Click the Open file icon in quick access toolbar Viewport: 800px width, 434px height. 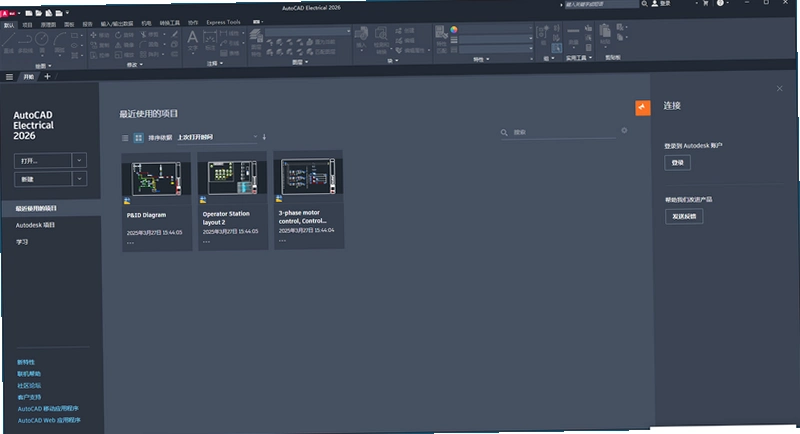coord(38,13)
